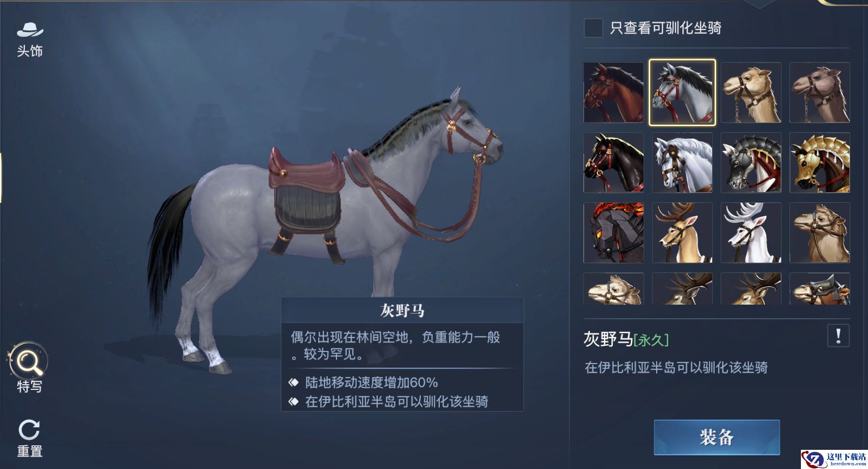Enable 只查看可驯化坐骑 checkbox

point(593,28)
